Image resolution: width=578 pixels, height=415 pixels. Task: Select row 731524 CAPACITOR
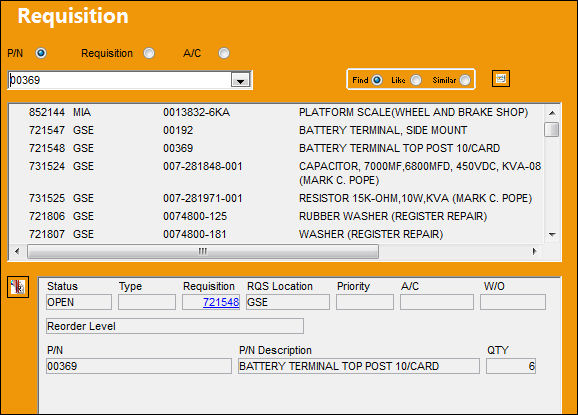click(276, 173)
